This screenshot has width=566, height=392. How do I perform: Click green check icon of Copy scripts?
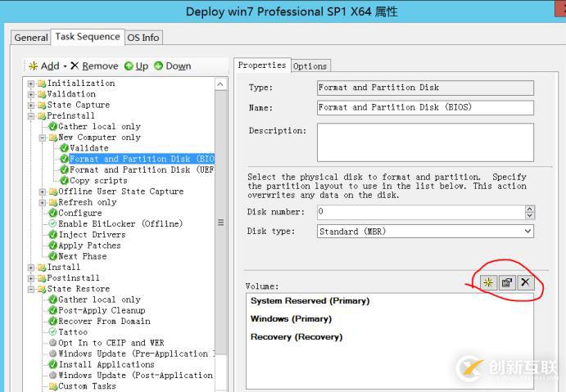coord(64,180)
